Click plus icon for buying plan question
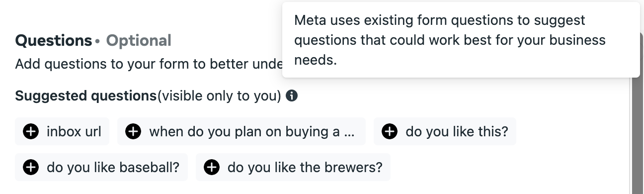Screen dimensions: 644x194 133,131
